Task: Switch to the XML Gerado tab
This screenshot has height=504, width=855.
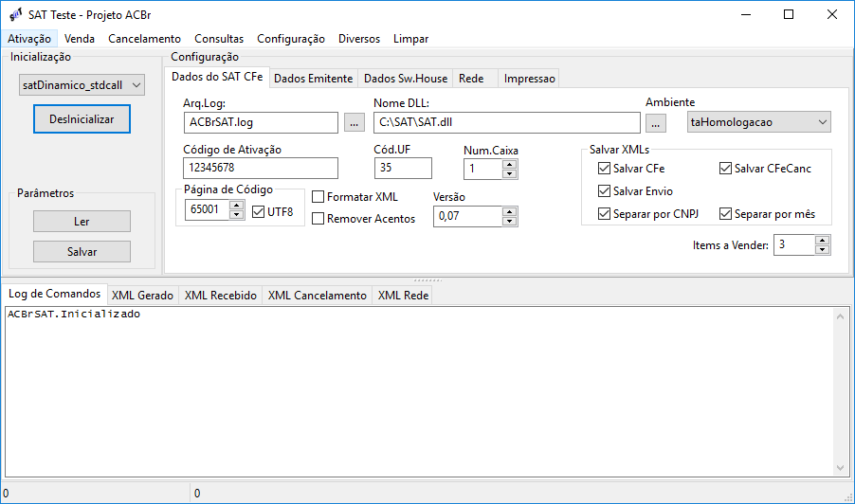Action: (142, 296)
